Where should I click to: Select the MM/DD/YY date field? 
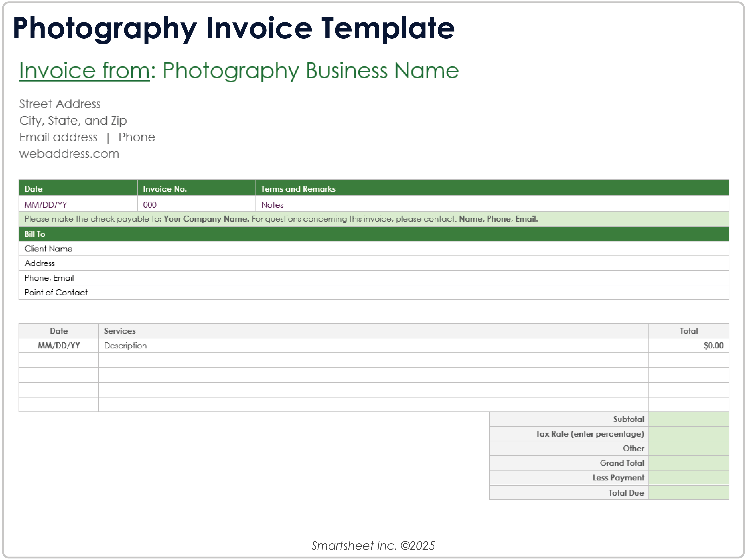click(x=46, y=204)
